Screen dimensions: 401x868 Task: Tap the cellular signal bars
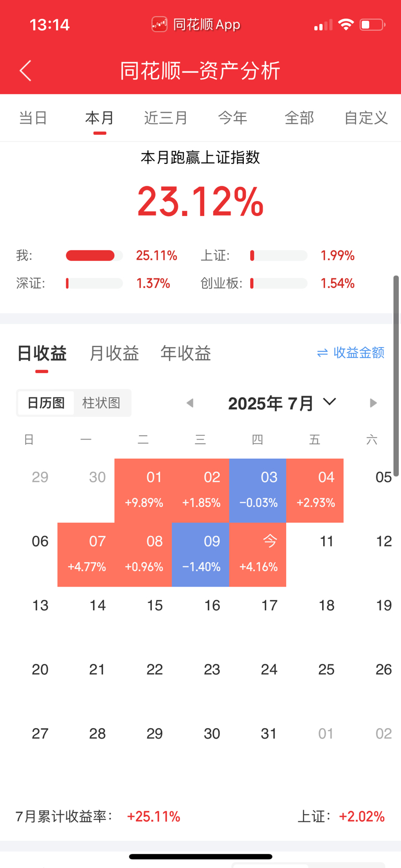[323, 25]
